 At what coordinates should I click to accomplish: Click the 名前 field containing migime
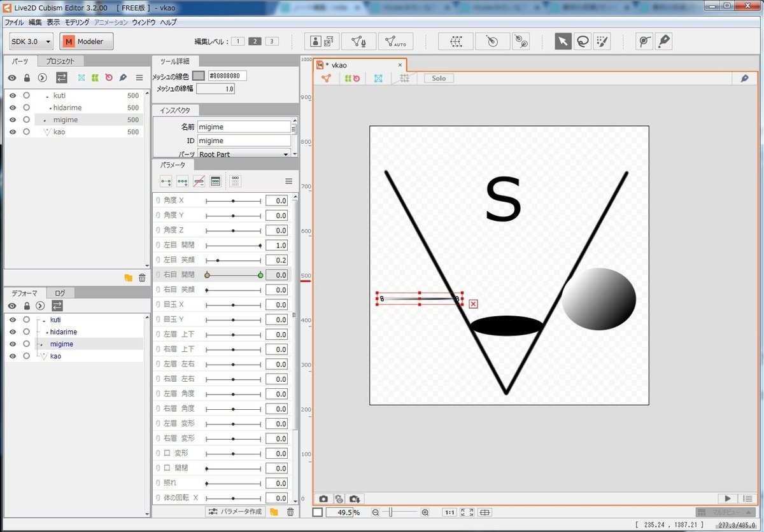point(244,127)
